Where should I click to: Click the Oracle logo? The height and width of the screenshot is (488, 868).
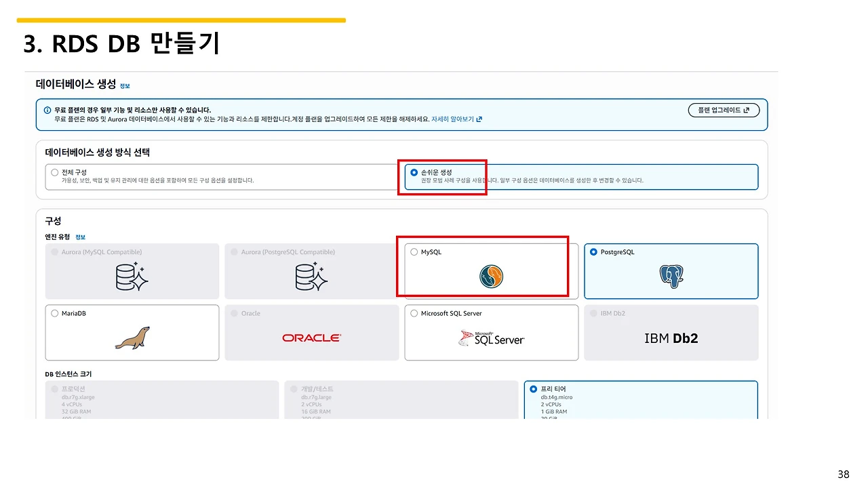pos(312,338)
